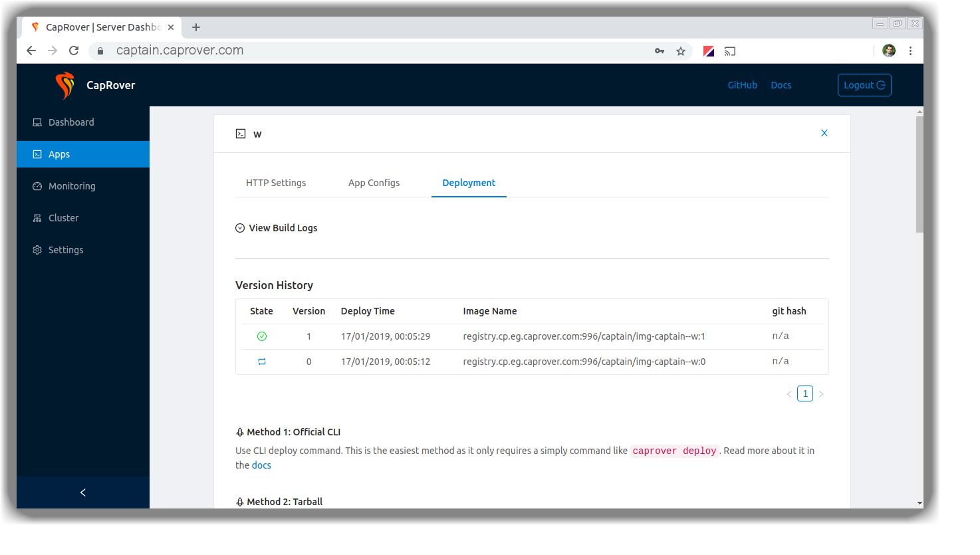The image size is (980, 555).
Task: Click the browser profile avatar
Action: [x=889, y=51]
